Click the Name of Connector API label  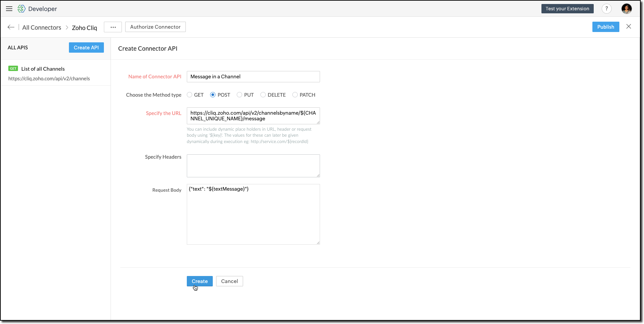(155, 77)
